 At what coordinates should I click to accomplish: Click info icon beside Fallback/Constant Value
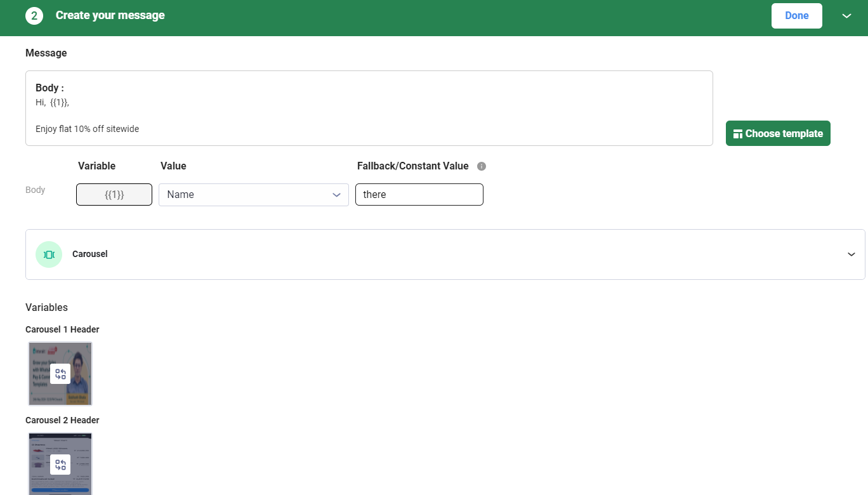[482, 166]
